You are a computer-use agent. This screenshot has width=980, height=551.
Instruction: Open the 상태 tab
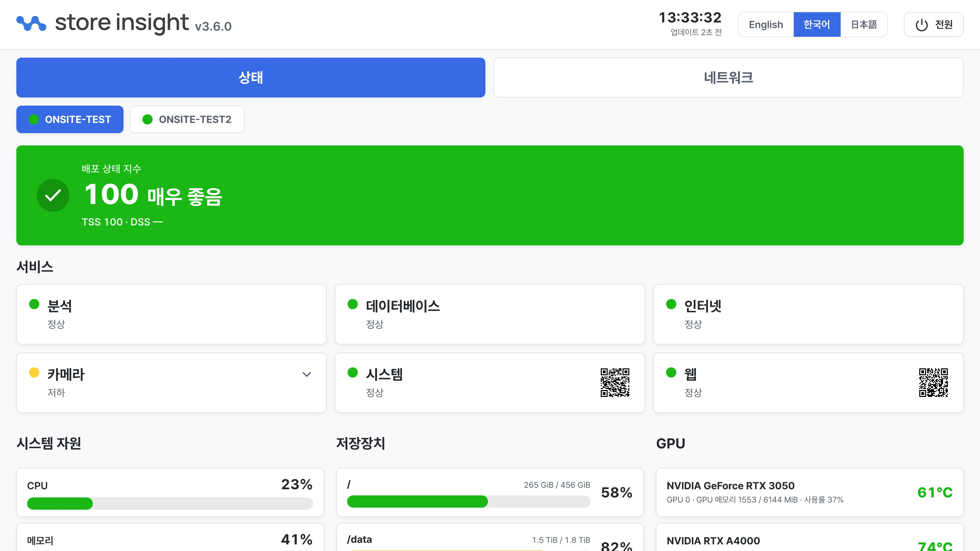251,78
